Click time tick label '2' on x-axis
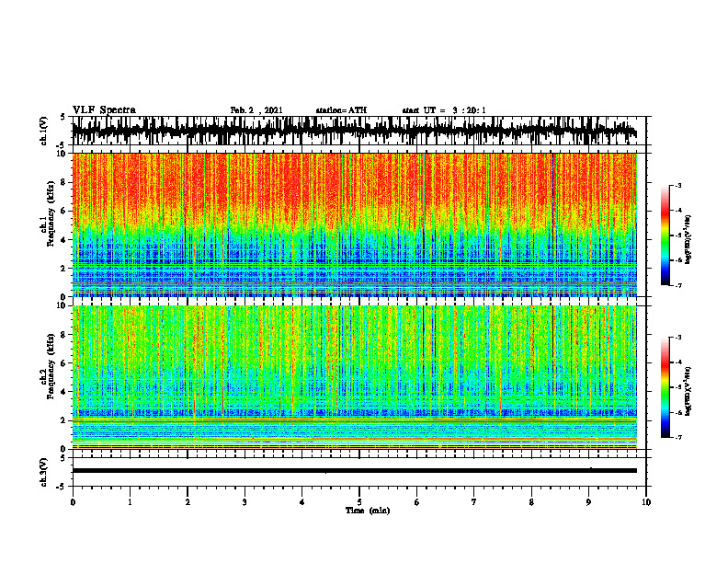728x563 pixels. pos(188,502)
